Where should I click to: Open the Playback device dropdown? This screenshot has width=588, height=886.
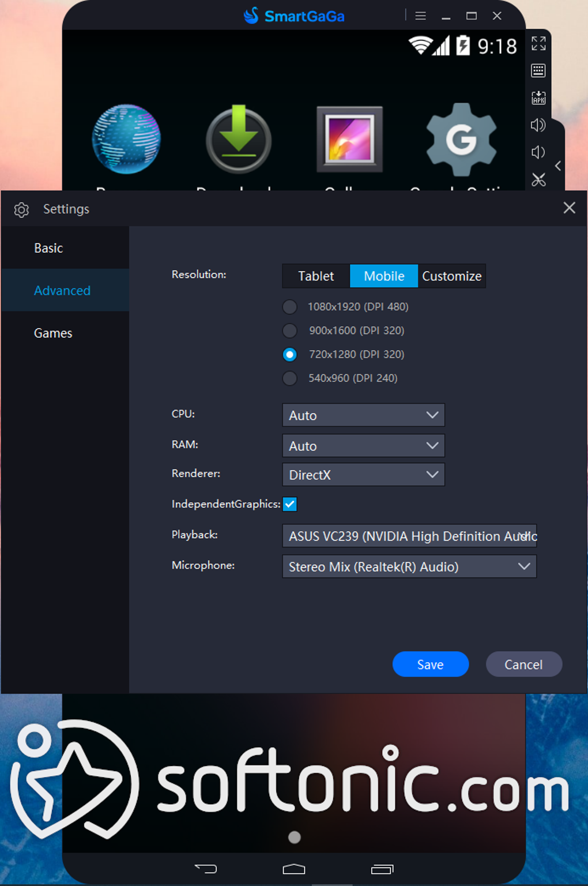(x=409, y=536)
